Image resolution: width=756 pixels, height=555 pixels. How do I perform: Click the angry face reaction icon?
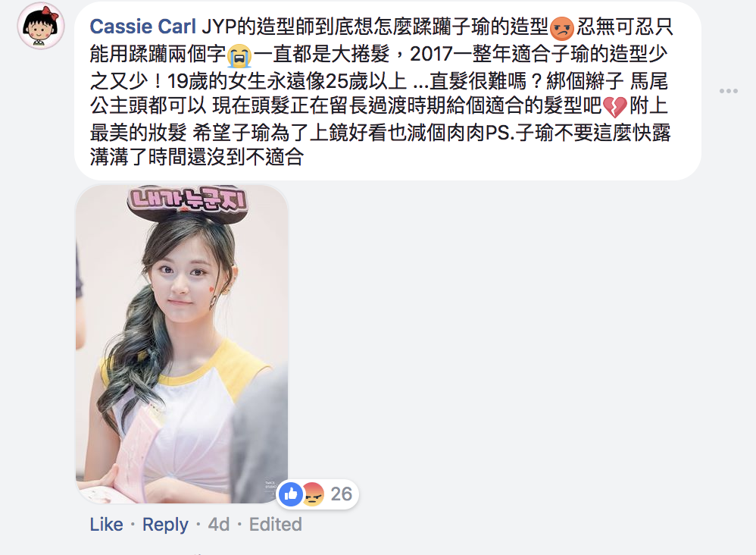(314, 494)
